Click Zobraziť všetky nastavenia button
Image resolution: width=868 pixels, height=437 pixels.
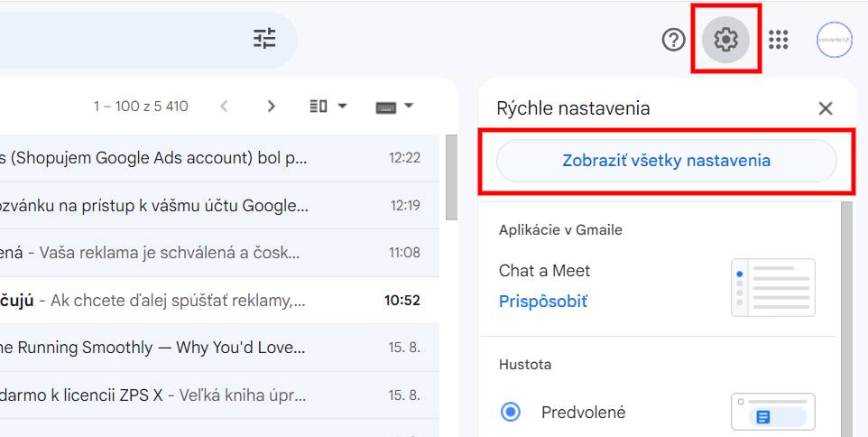click(x=667, y=161)
